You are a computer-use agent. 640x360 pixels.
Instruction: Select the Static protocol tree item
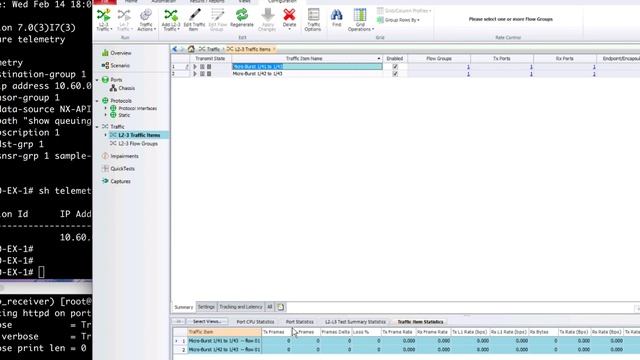(120, 116)
